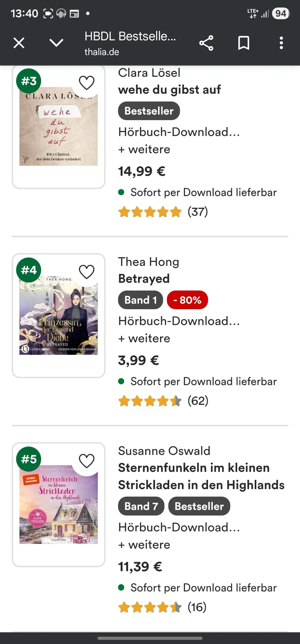Open the three-dot overflow menu
Screen dimensions: 300x644
coord(281,43)
